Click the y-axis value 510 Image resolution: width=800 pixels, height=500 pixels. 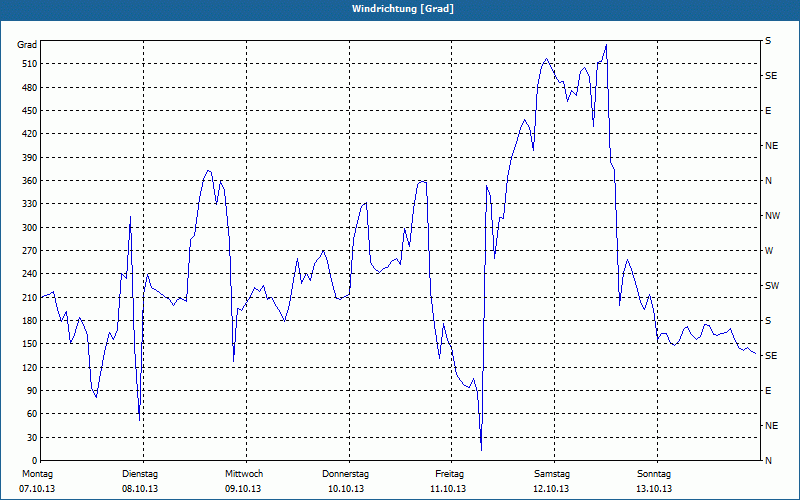30,64
